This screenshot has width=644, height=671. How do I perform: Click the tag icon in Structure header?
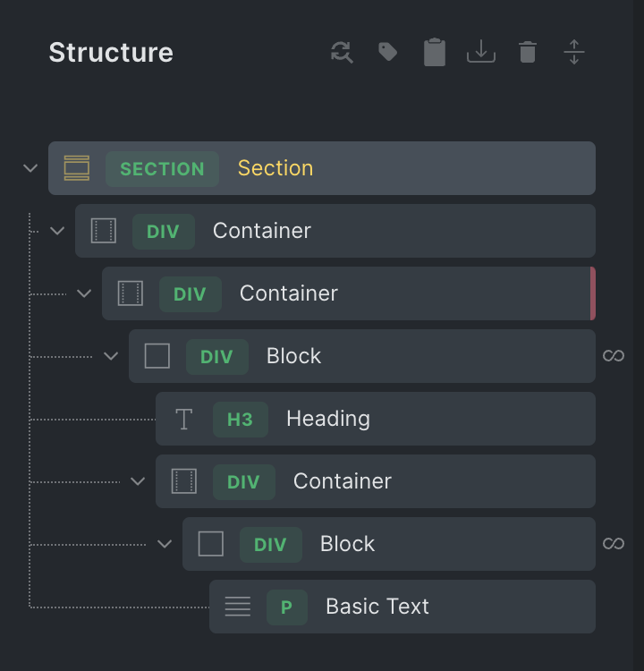click(x=388, y=53)
